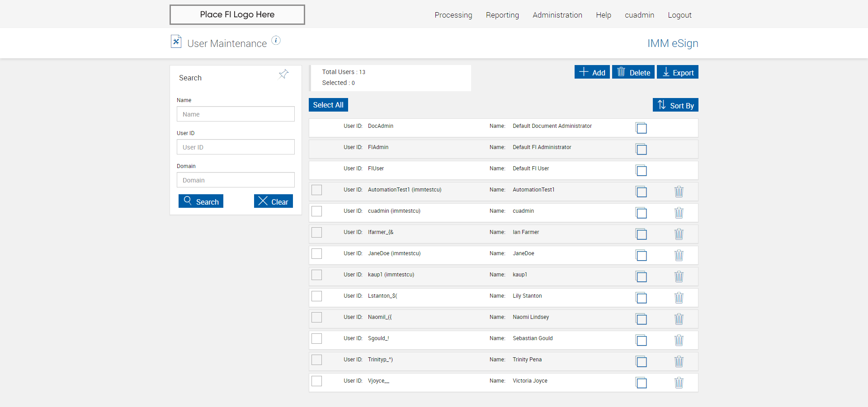Open the Sort By dropdown
868x407 pixels.
click(x=675, y=105)
